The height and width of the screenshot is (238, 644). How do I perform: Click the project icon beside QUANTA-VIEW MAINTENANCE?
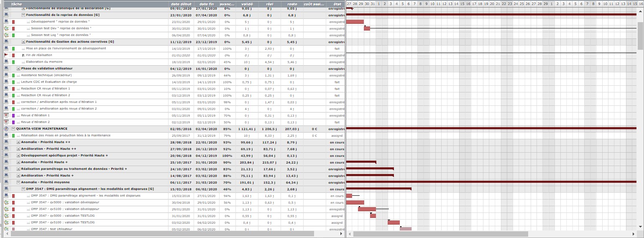[6, 129]
